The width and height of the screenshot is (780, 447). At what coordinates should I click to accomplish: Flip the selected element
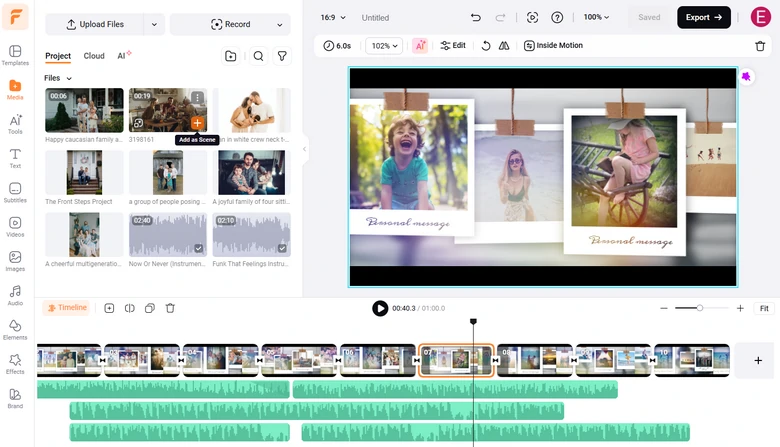[504, 46]
